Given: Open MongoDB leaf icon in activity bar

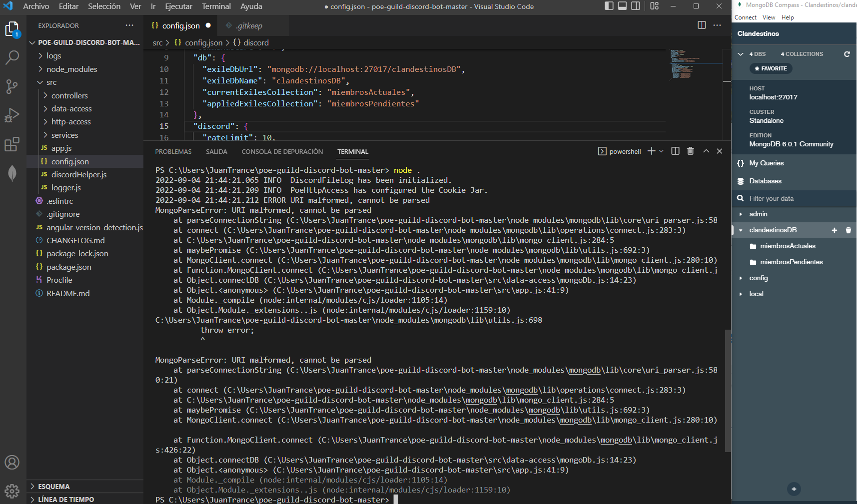Looking at the screenshot, I should 12,173.
